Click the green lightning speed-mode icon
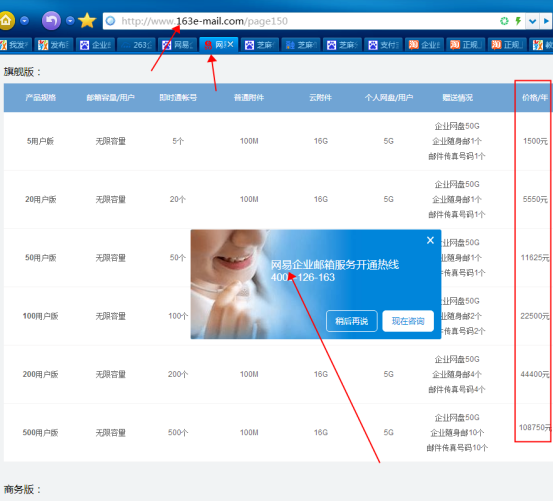 click(518, 21)
